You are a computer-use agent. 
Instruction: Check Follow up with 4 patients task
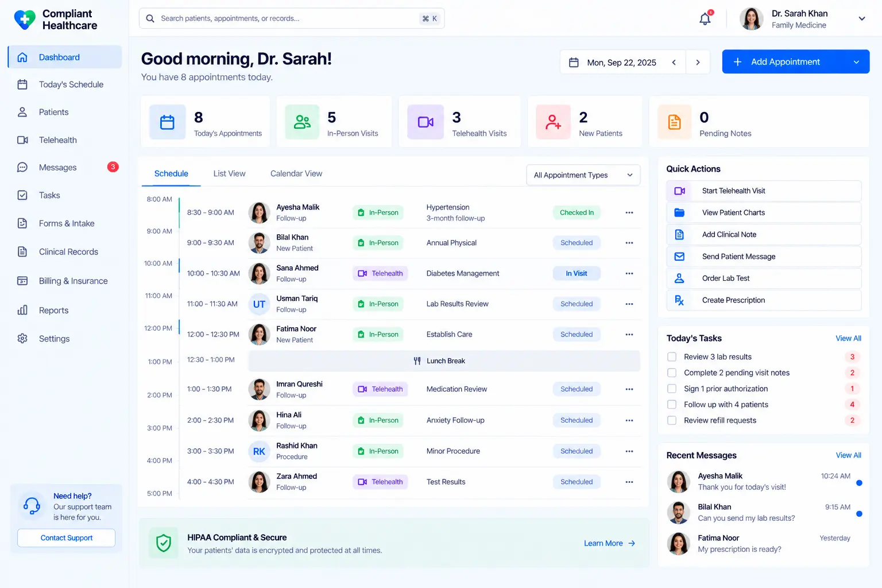[x=672, y=404]
